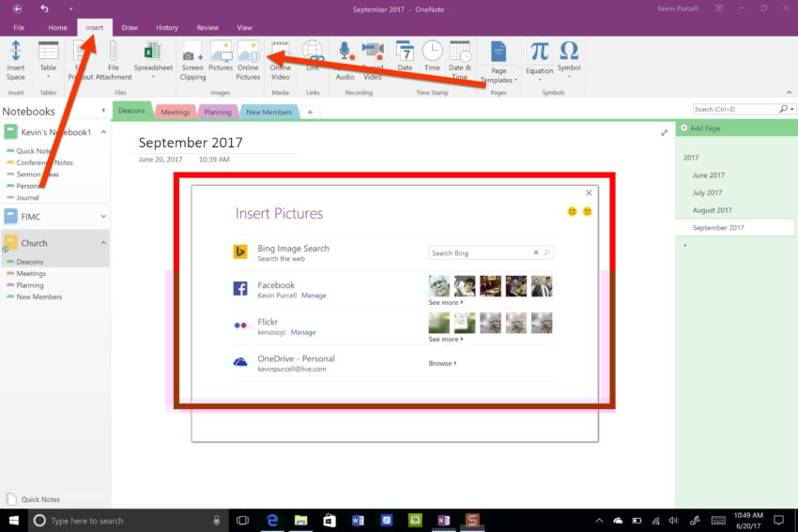Click the happy smiley feedback icon
The image size is (798, 532).
point(572,211)
